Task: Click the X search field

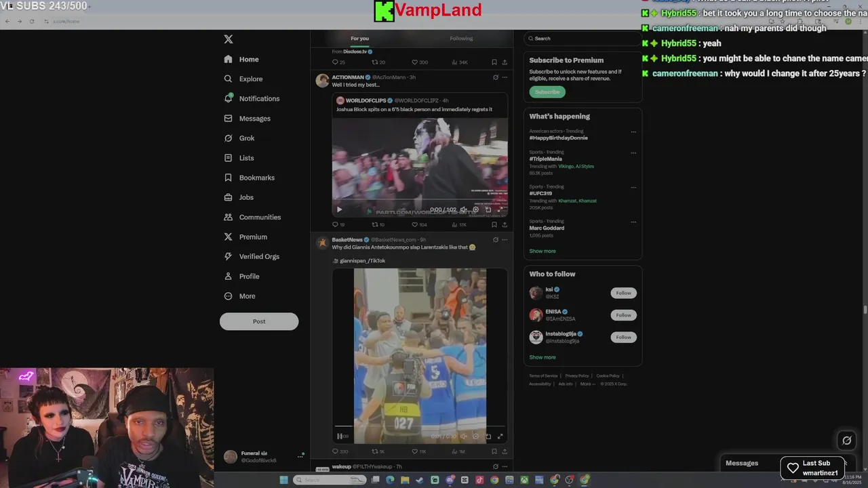Action: [x=583, y=39]
